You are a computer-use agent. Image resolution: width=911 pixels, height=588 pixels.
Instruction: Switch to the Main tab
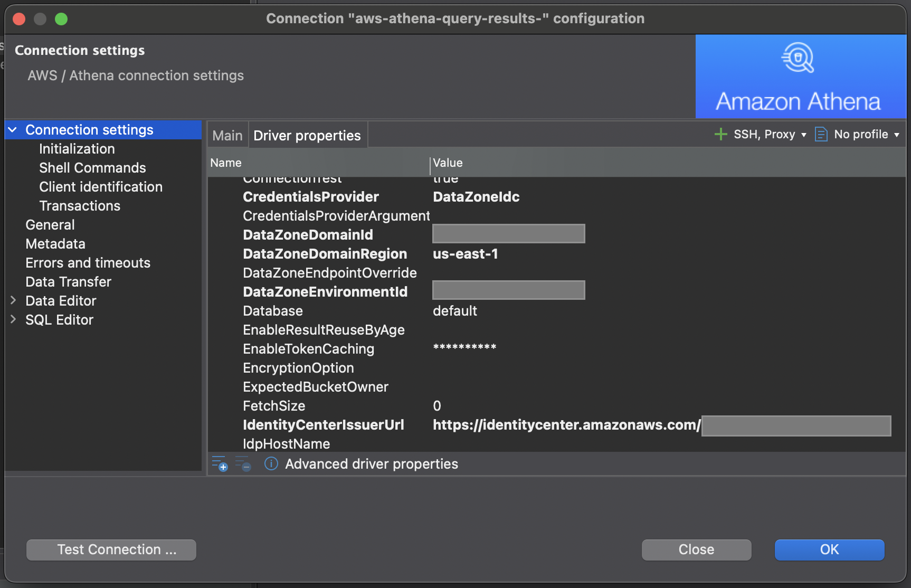(x=227, y=135)
